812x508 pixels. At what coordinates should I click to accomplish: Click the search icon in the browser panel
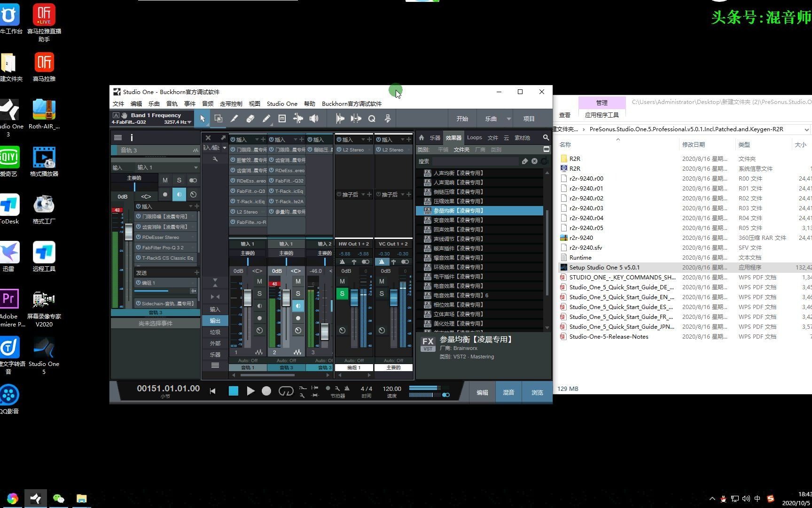pos(545,137)
